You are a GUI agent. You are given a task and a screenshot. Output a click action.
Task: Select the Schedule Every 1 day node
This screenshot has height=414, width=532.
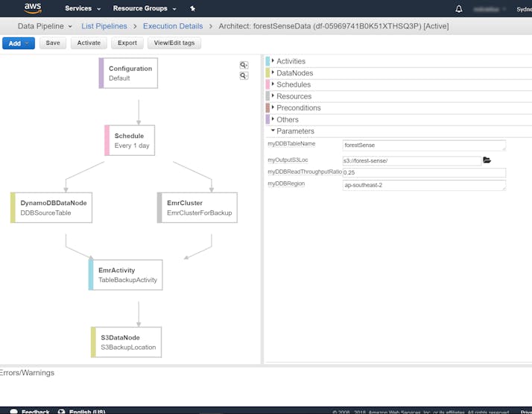click(130, 140)
